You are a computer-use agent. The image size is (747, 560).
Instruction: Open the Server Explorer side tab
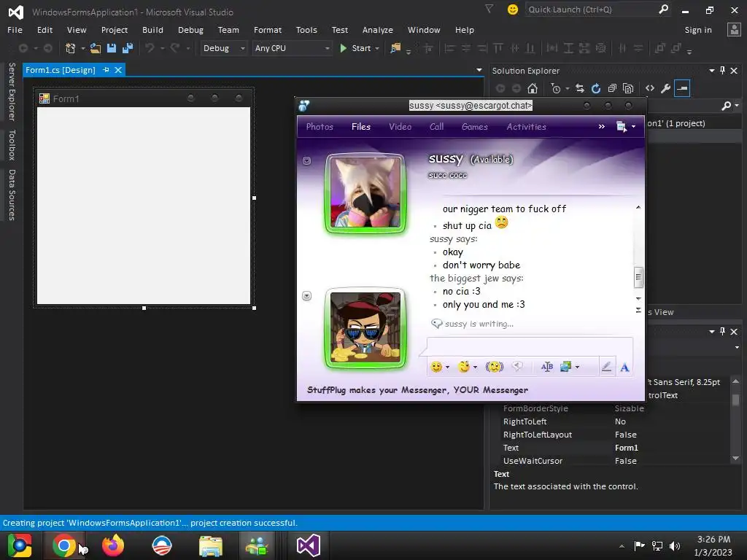[12, 92]
